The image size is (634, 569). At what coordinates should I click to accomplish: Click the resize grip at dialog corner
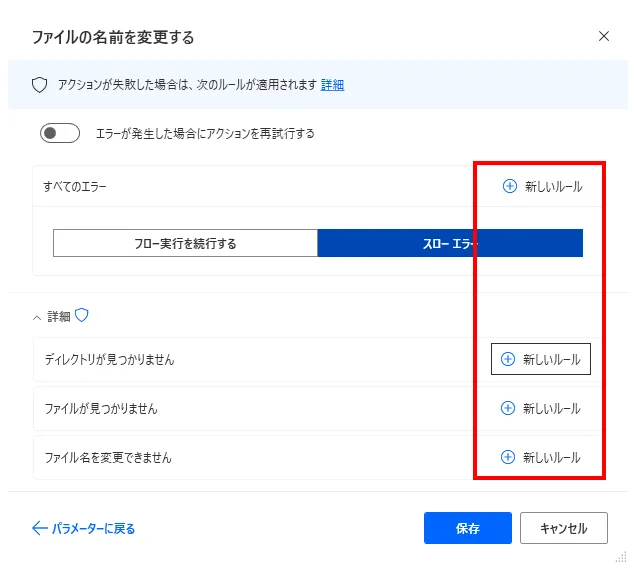(x=620, y=557)
